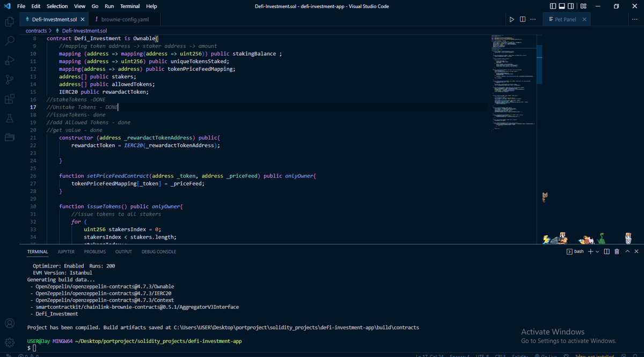Image resolution: width=644 pixels, height=357 pixels.
Task: Toggle the secondary side bar visibility
Action: [x=571, y=6]
